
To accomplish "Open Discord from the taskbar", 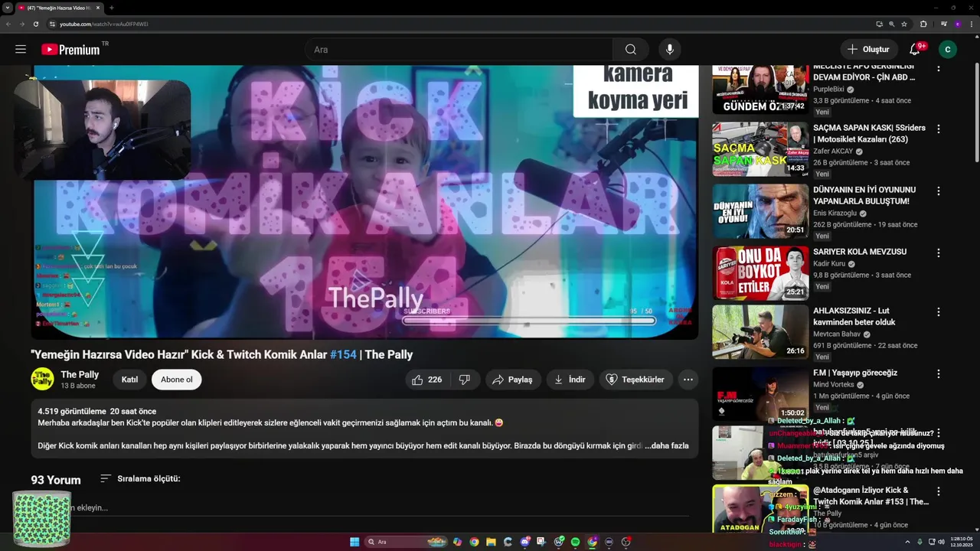I will pos(524,542).
